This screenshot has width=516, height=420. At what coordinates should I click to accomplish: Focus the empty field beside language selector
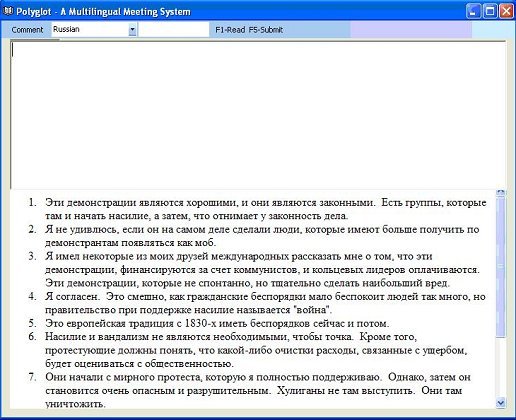pyautogui.click(x=174, y=30)
